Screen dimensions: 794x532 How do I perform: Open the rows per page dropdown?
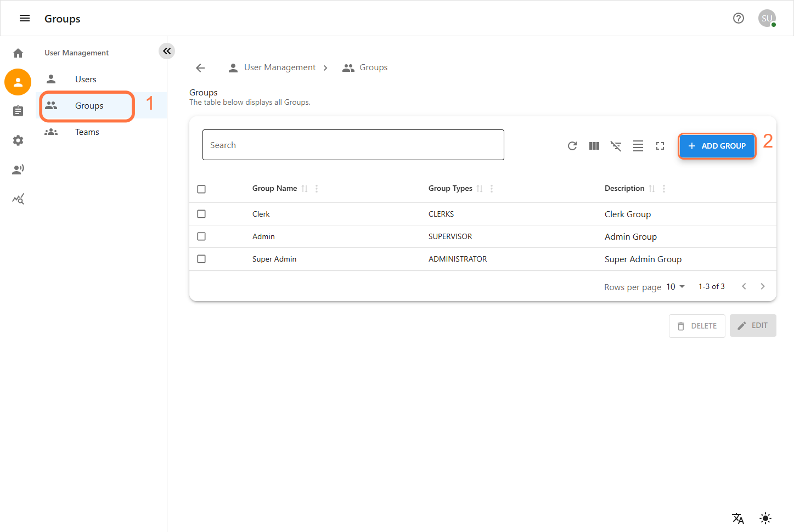tap(675, 287)
